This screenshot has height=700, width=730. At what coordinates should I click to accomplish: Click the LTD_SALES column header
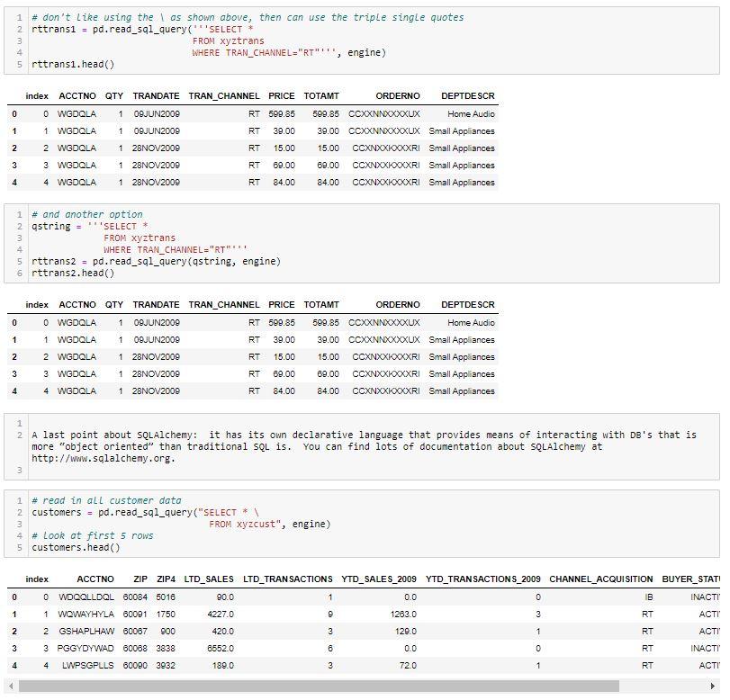coord(209,579)
